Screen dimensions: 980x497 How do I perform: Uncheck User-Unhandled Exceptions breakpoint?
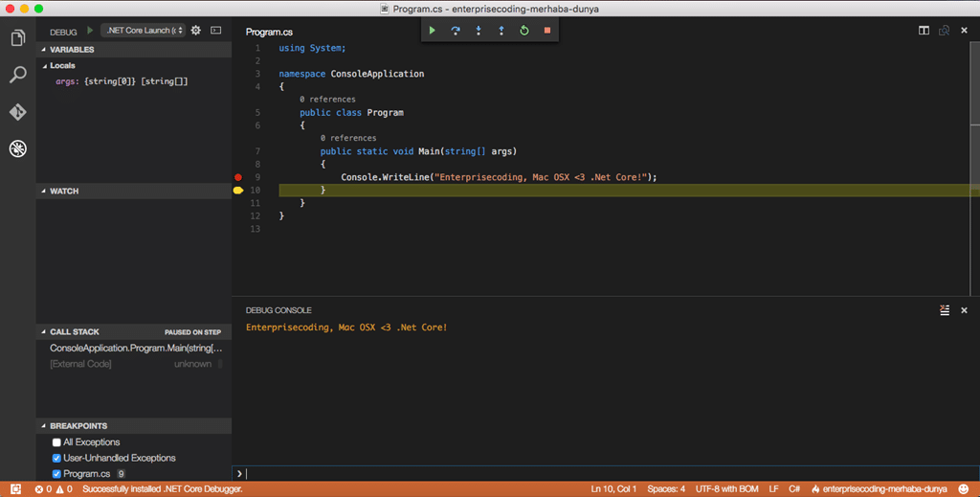coord(56,459)
